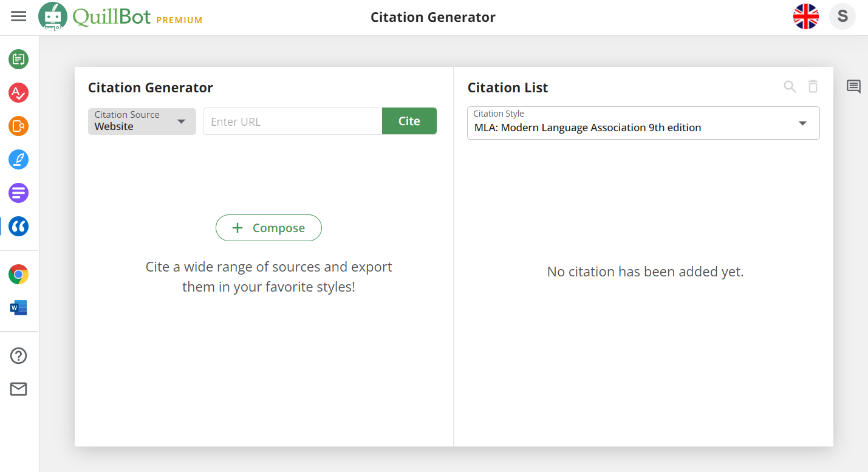Change the language via the flag dropdown
The image size is (868, 472).
tap(806, 16)
